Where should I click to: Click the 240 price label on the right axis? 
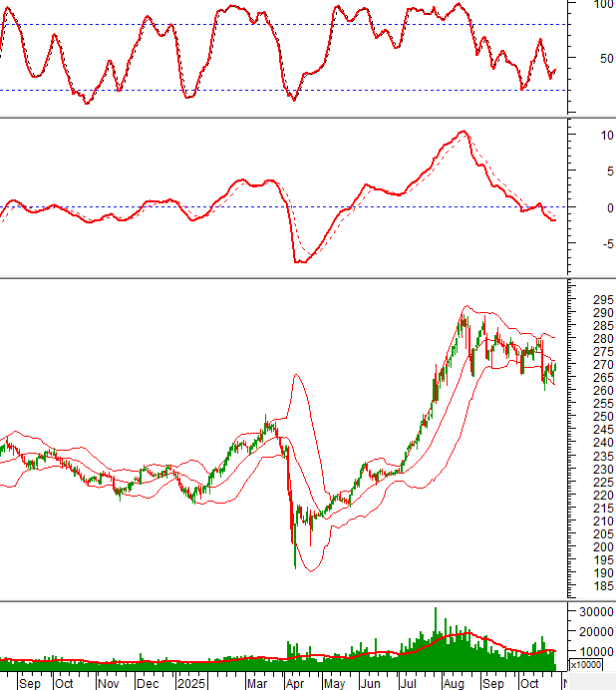[x=602, y=443]
